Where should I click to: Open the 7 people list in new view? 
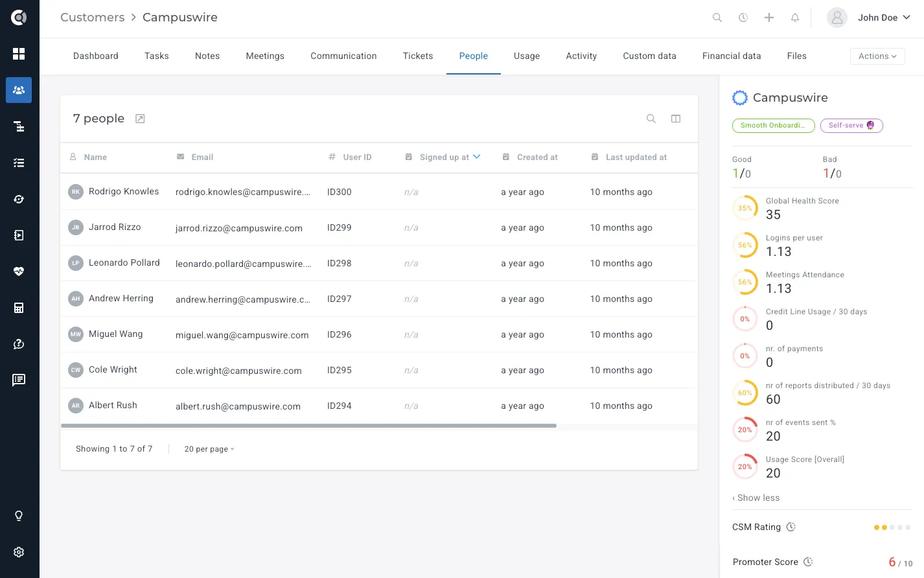coord(140,119)
